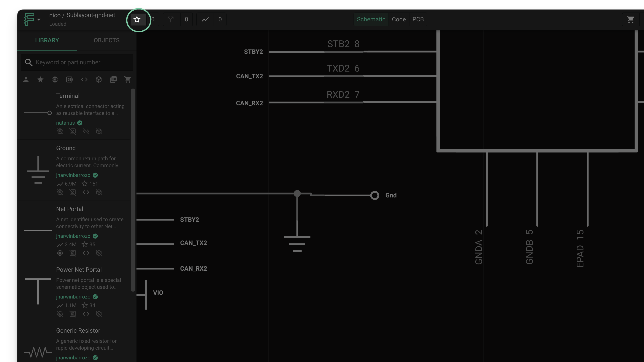644x362 pixels.
Task: Filter library by chip symbol icon
Action: point(55,79)
